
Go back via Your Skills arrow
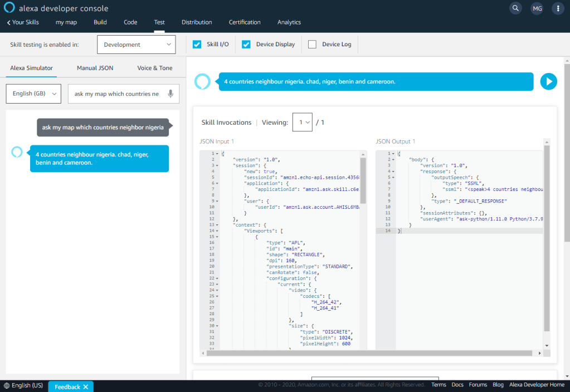[x=22, y=22]
